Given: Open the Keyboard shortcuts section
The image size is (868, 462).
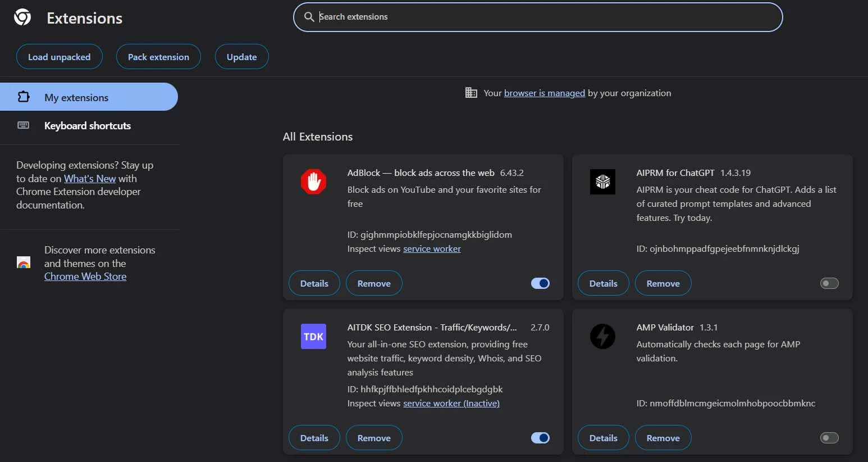Looking at the screenshot, I should [x=89, y=125].
